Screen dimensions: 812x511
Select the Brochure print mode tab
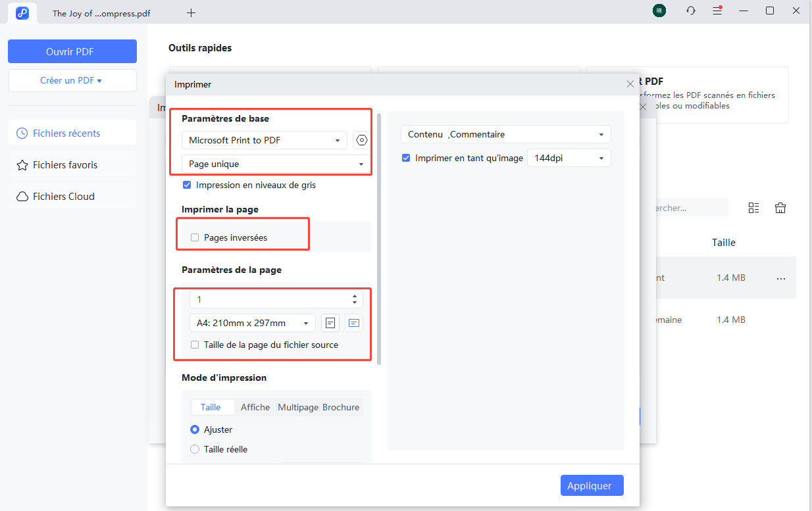(x=341, y=407)
